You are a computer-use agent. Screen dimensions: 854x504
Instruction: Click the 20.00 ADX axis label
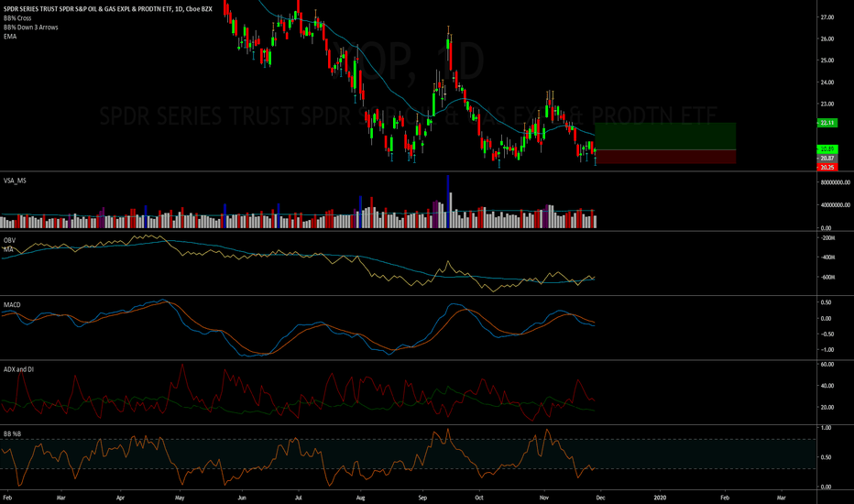[827, 408]
